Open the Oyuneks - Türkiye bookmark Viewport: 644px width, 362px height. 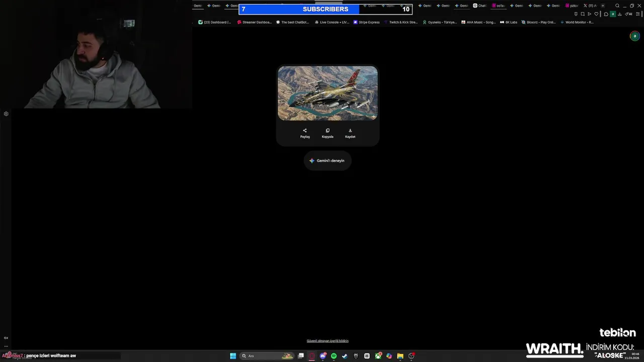point(440,22)
